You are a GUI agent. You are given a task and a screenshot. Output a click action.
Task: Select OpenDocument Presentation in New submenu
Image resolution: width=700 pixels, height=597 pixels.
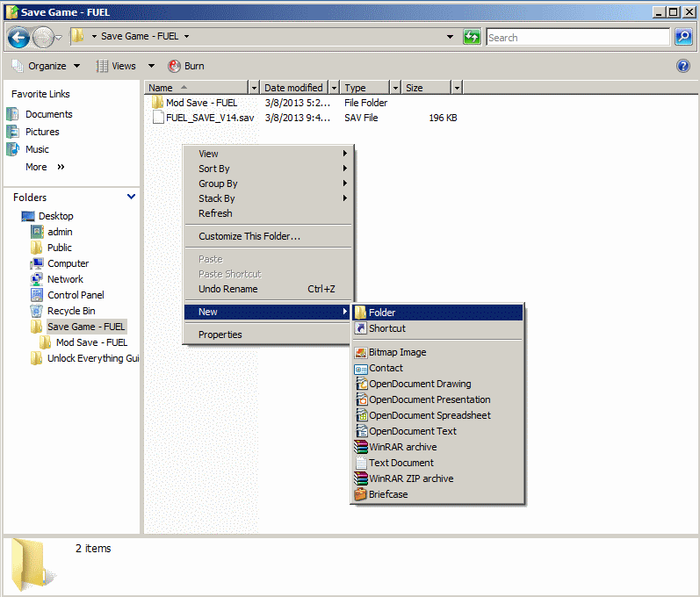pos(437,399)
